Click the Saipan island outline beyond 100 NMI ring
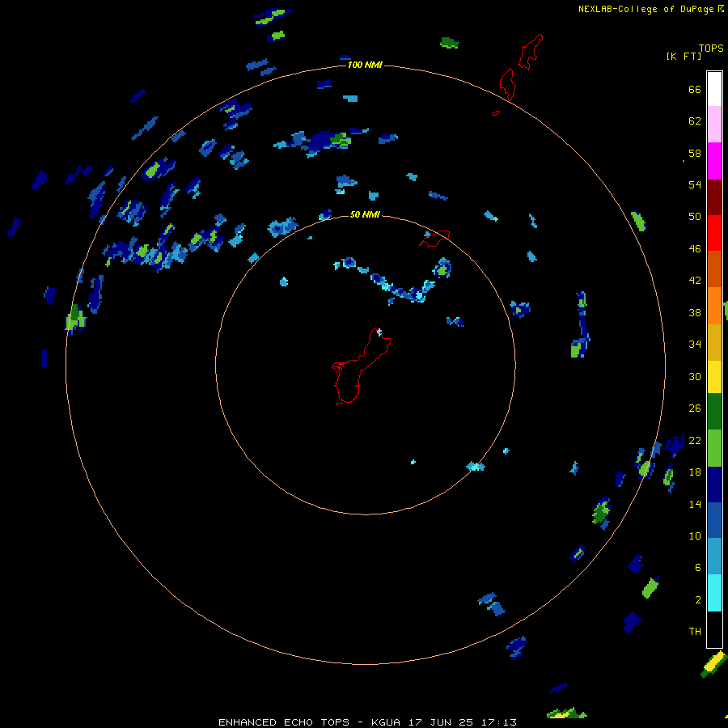This screenshot has width=728, height=728. [x=530, y=52]
